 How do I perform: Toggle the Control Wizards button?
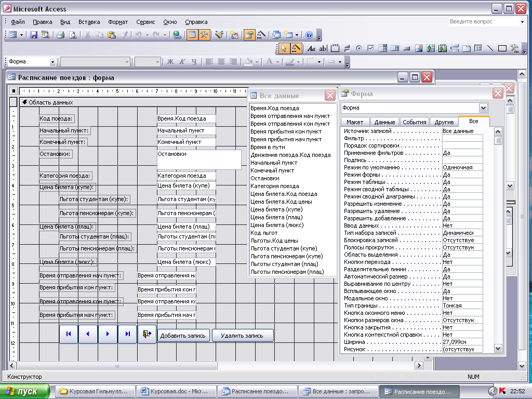pos(296,48)
